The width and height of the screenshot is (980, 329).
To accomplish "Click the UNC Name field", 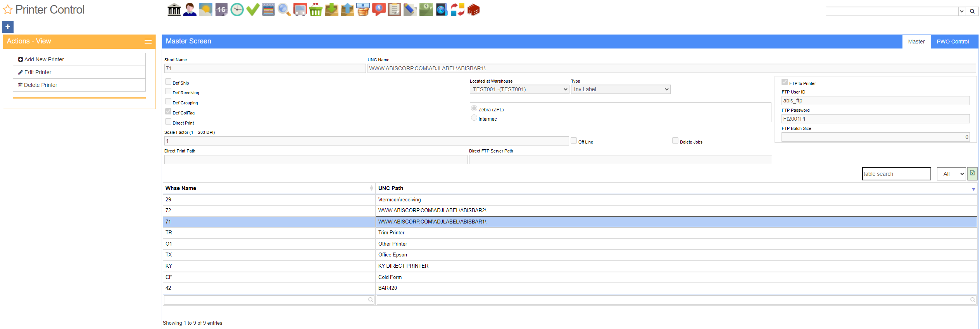I will 671,68.
